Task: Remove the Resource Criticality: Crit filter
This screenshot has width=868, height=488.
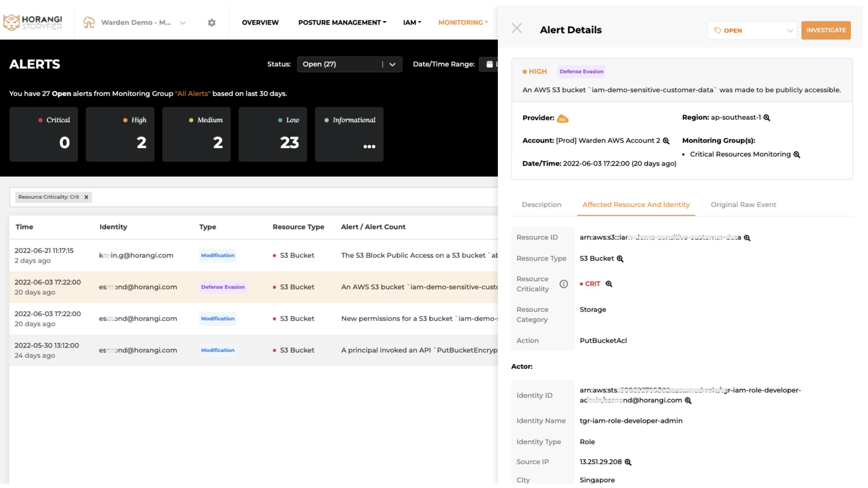Action: click(x=86, y=197)
